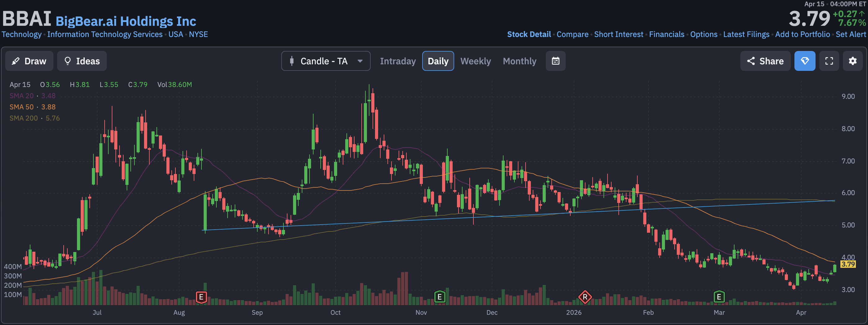Switch to Intraday timeframe
This screenshot has height=325, width=868.
398,61
